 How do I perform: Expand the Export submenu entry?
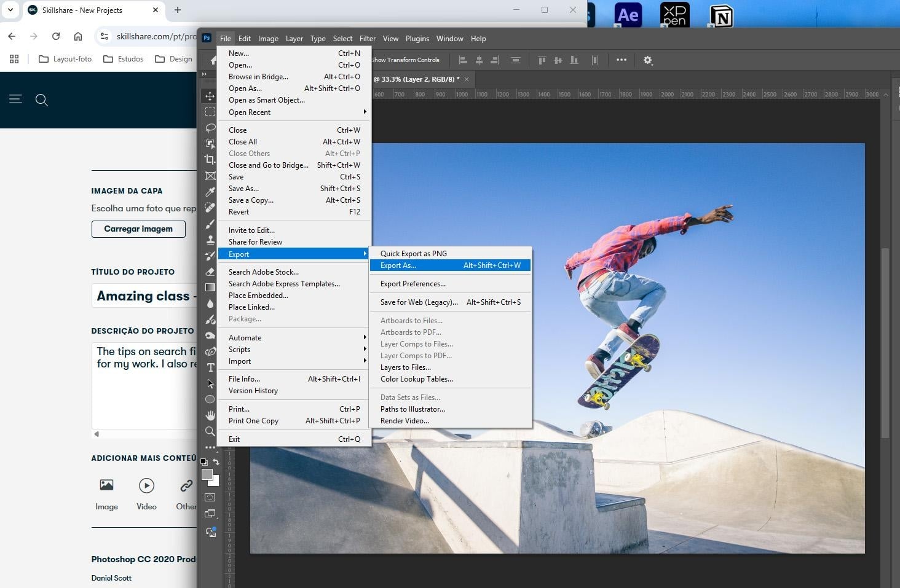pos(294,254)
